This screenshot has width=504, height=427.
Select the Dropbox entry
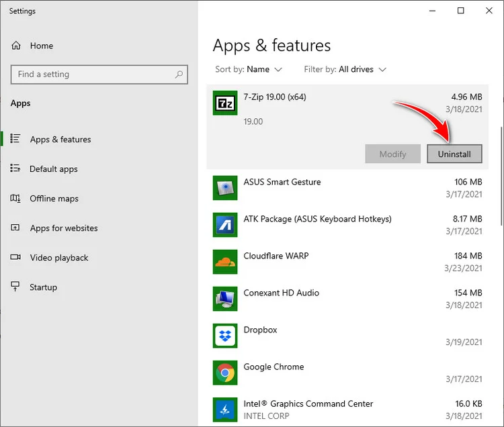point(347,336)
